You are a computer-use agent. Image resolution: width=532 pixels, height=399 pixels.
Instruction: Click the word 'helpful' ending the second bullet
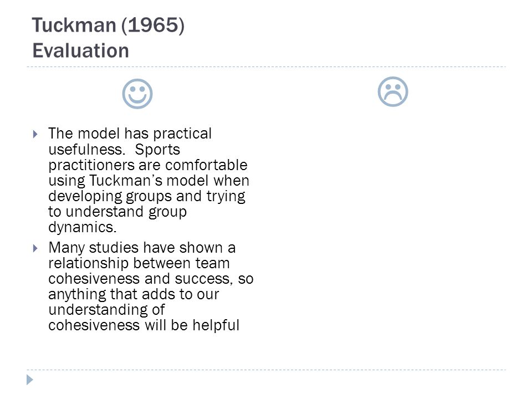[x=216, y=325]
